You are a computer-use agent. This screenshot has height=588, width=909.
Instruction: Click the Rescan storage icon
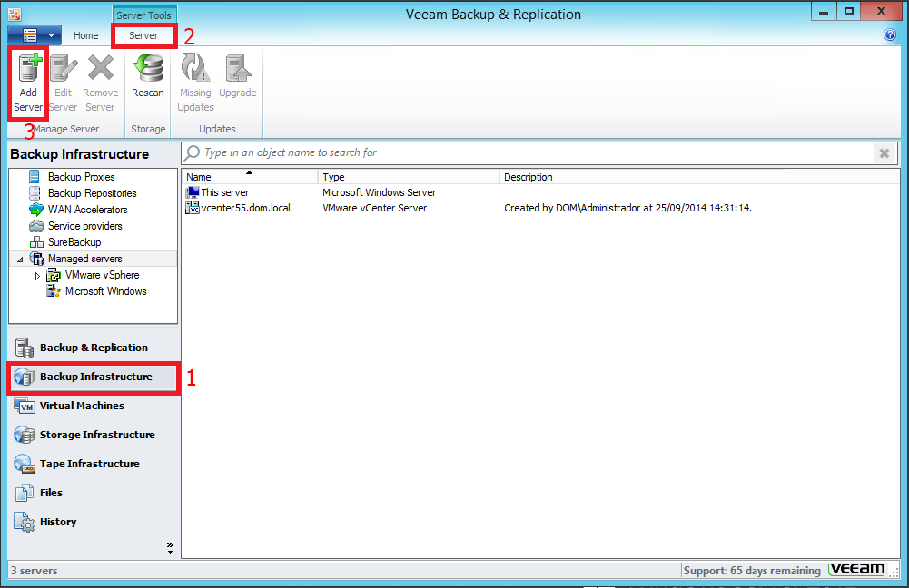coord(148,76)
